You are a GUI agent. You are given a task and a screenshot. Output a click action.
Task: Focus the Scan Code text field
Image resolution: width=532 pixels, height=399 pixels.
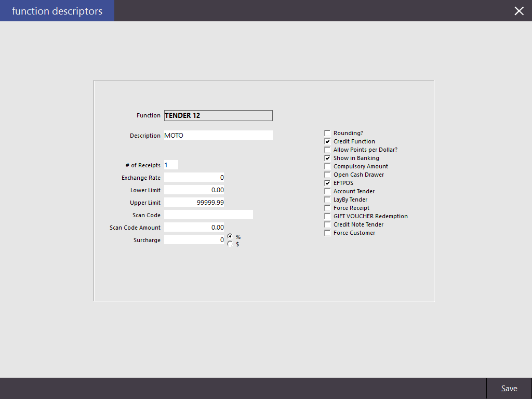click(208, 215)
